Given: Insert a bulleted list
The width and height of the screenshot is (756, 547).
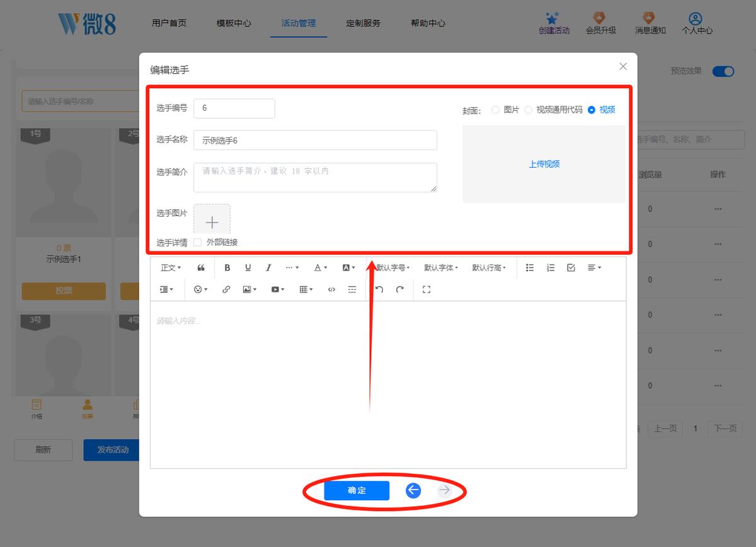Looking at the screenshot, I should 530,268.
